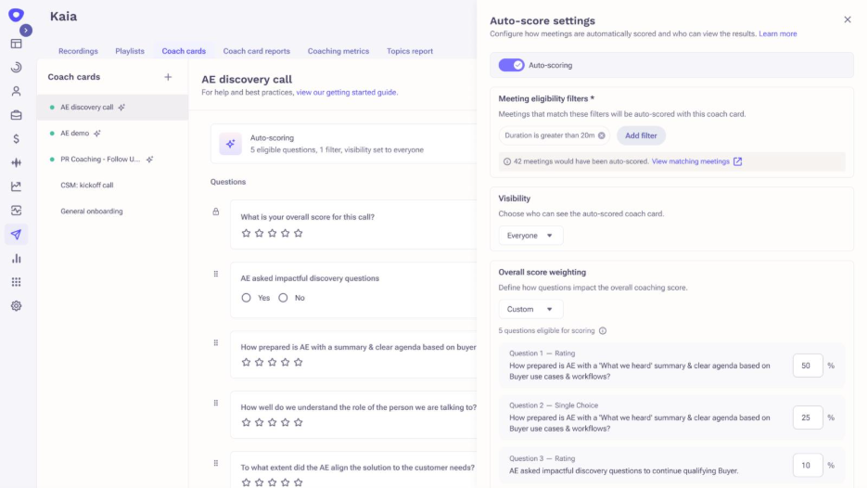The height and width of the screenshot is (488, 868).
Task: Edit Question 3 weight field showing 10
Action: [807, 466]
